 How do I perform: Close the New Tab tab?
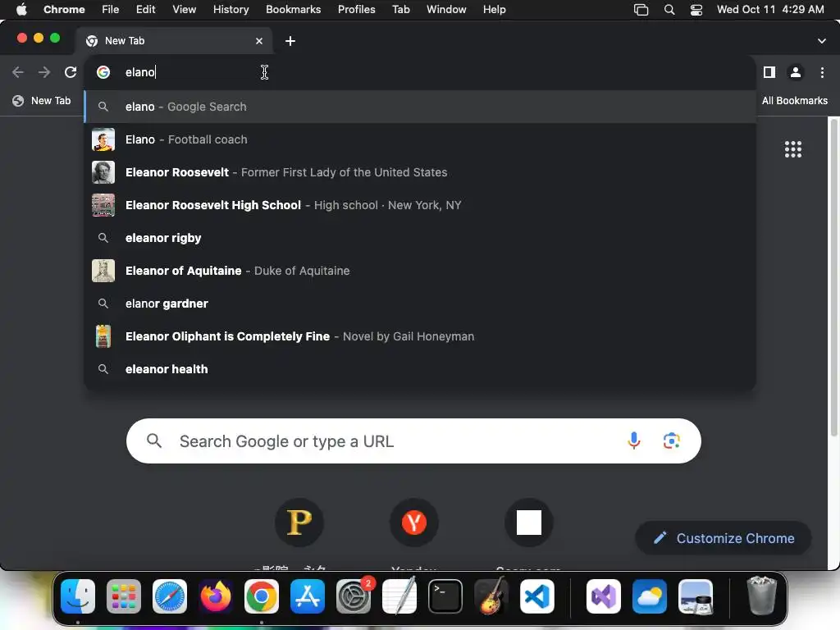pyautogui.click(x=259, y=41)
